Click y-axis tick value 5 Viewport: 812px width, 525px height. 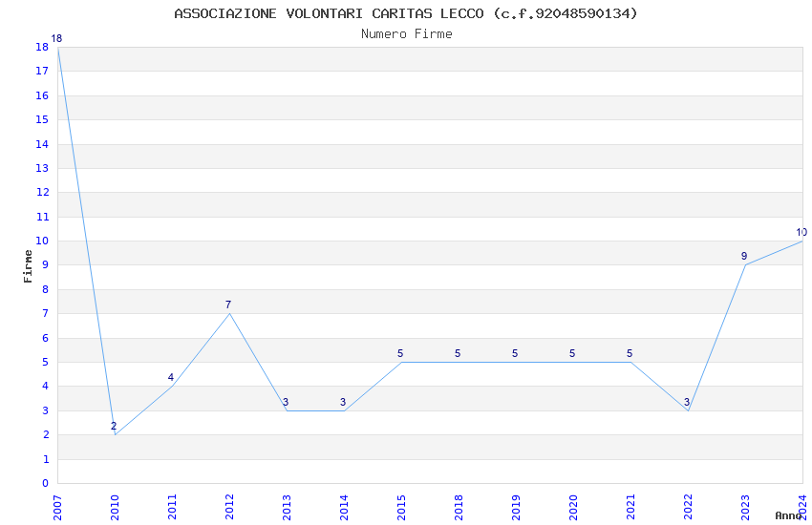[46, 362]
